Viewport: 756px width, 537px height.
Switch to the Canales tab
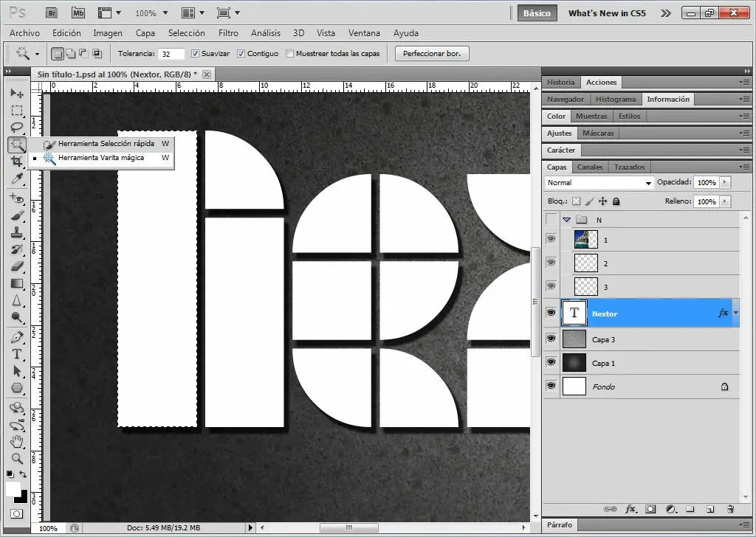click(590, 167)
